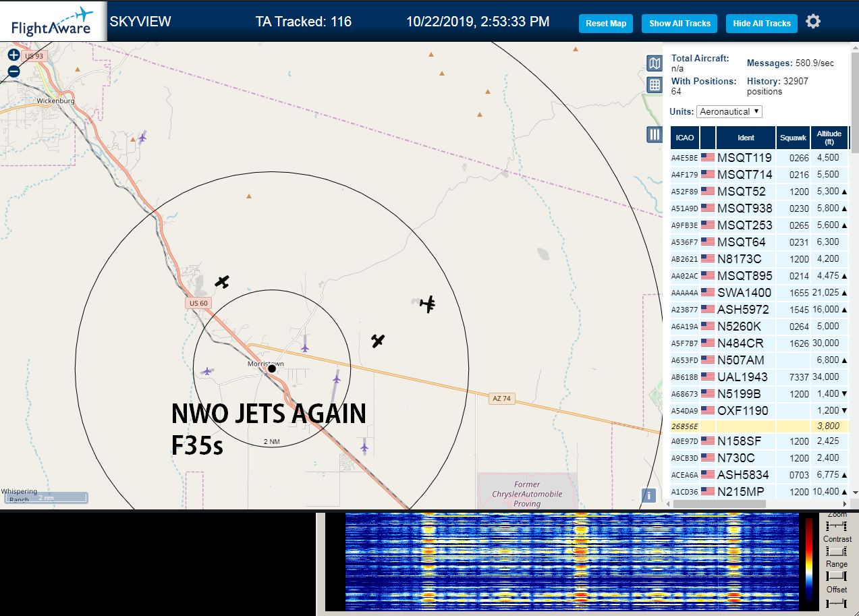Screen dimensions: 859x616
Task: Select the ASH5834 row
Action: pyautogui.click(x=759, y=475)
